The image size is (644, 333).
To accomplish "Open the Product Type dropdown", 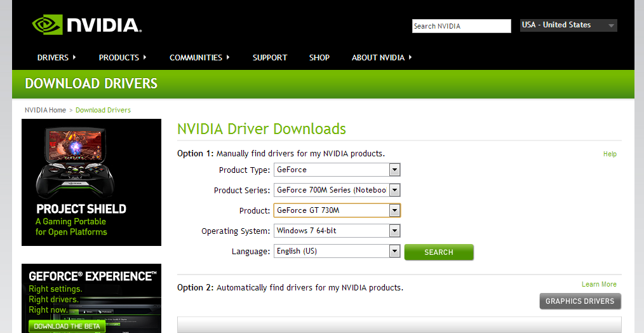I will pyautogui.click(x=337, y=170).
